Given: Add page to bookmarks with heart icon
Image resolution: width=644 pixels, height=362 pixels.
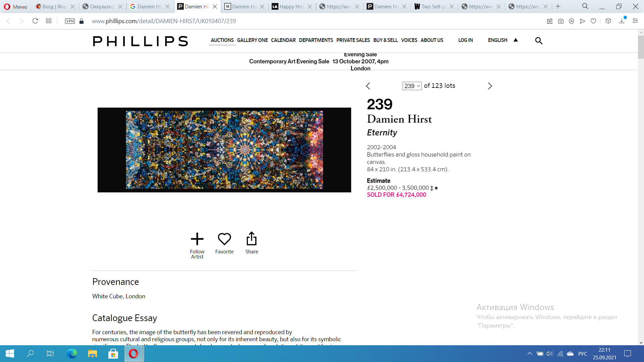Looking at the screenshot, I should click(x=593, y=21).
